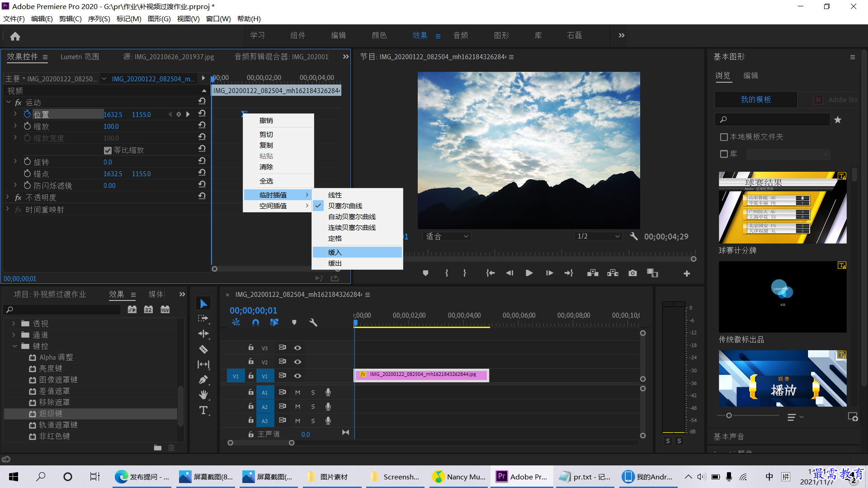Open the Button Editor plus icon
The image size is (868, 488).
(687, 273)
